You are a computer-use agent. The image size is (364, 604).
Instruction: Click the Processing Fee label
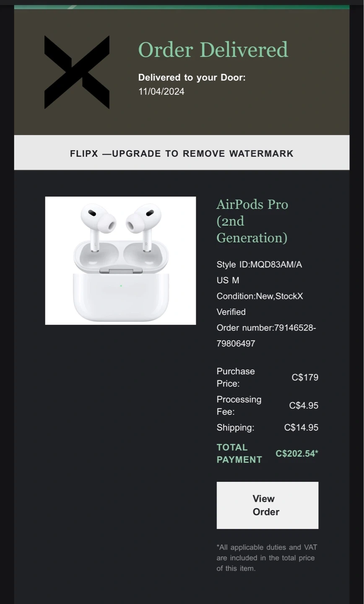(239, 406)
